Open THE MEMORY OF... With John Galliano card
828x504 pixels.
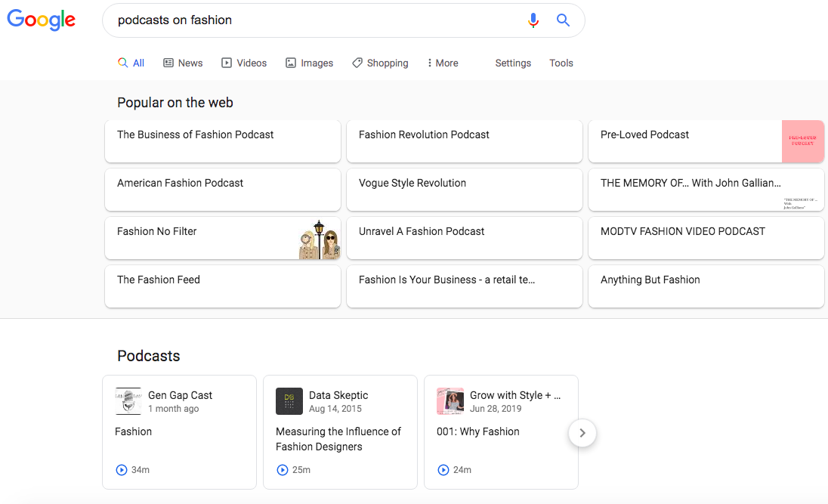(x=706, y=190)
